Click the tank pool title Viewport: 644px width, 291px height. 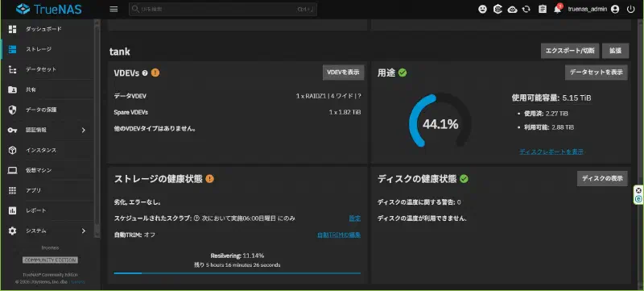point(119,52)
